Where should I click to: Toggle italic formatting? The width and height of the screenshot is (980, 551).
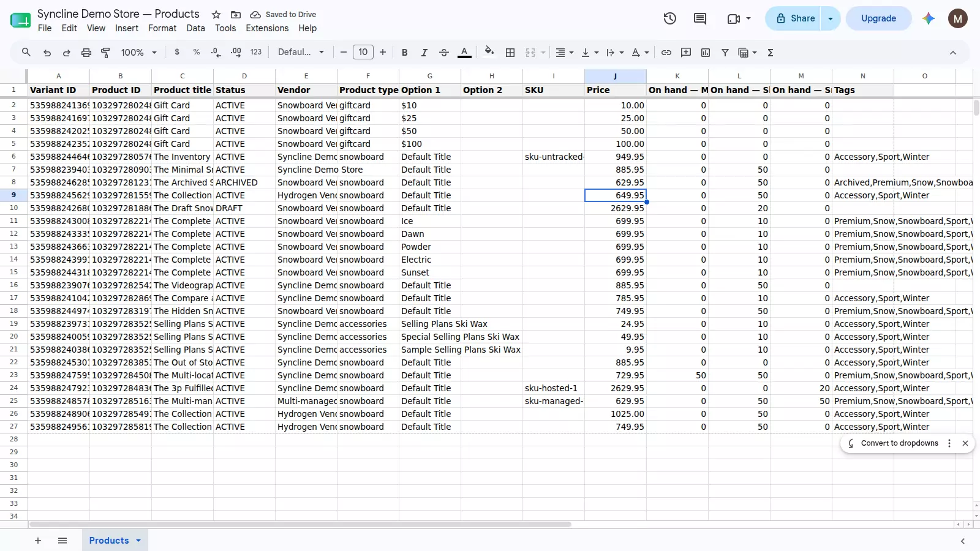[424, 53]
